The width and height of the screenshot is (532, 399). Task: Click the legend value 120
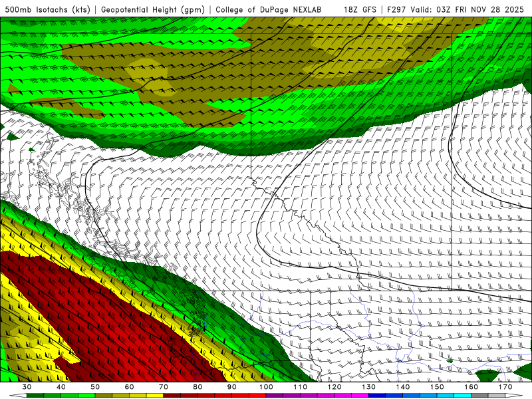pyautogui.click(x=334, y=387)
